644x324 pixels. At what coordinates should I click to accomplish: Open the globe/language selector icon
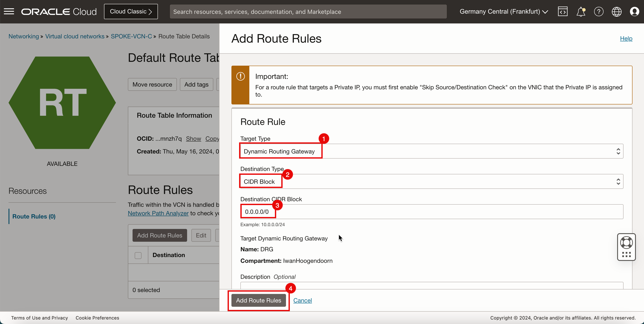[x=616, y=12]
